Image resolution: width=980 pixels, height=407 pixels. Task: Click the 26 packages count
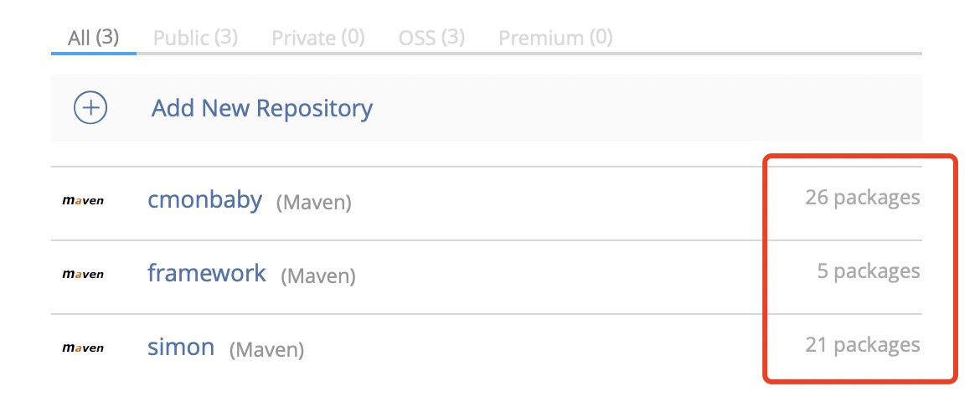click(x=863, y=198)
